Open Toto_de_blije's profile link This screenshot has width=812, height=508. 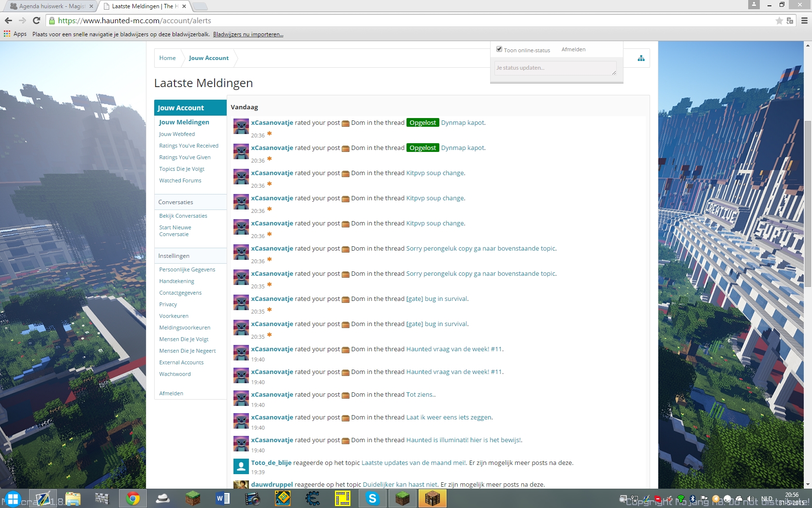click(x=271, y=463)
